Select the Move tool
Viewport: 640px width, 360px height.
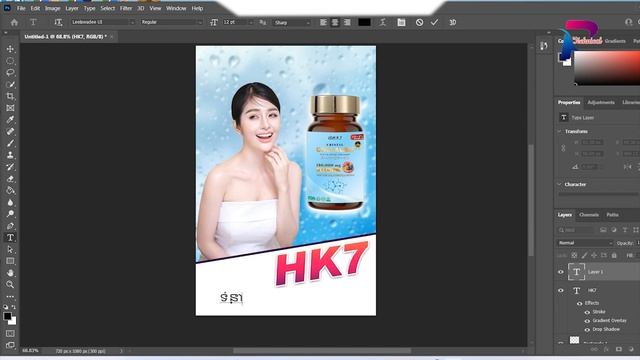click(10, 49)
